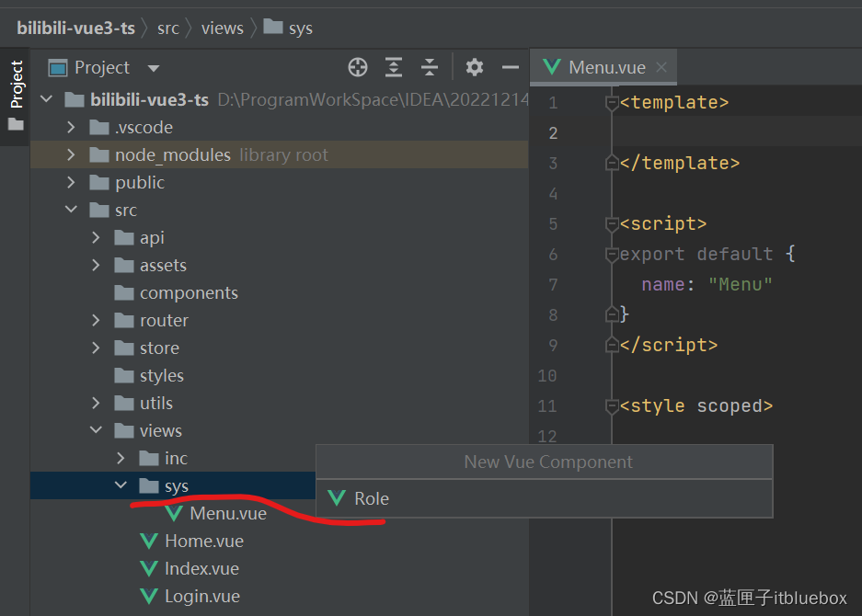This screenshot has height=616, width=862.
Task: Click the Expand All icon
Action: 394,67
